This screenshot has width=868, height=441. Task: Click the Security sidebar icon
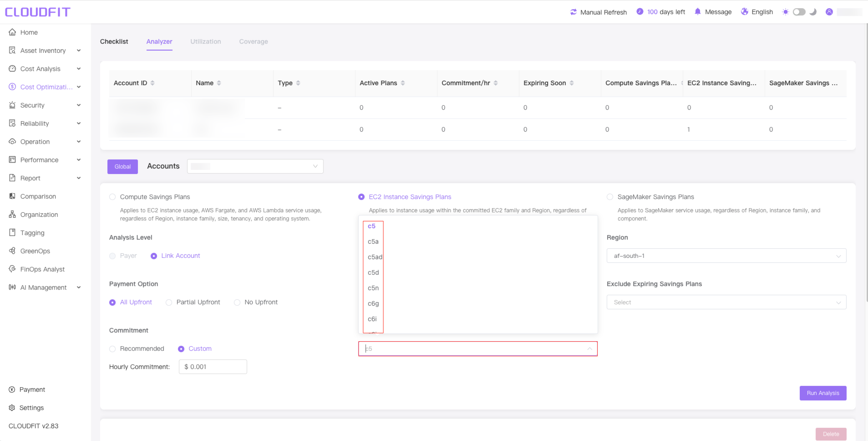coord(12,105)
